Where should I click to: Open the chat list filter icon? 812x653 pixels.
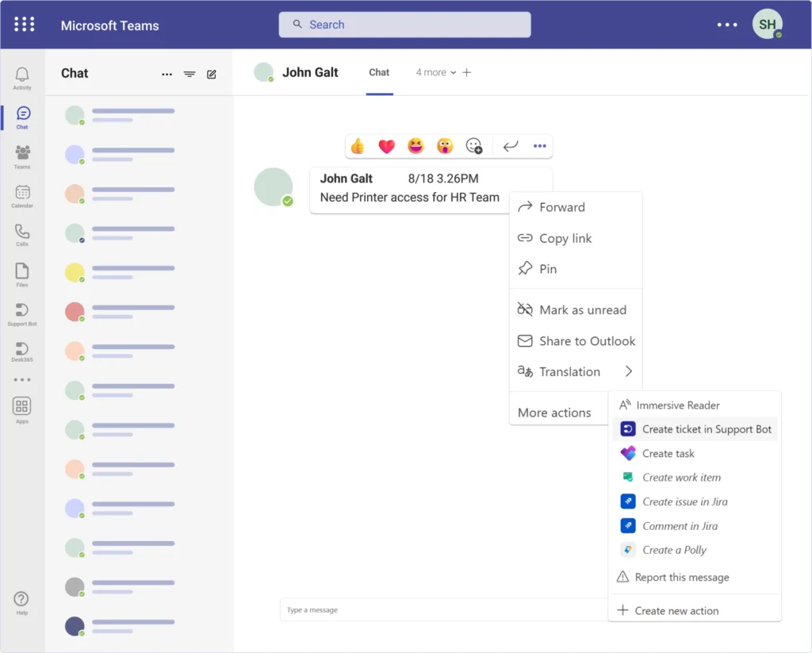point(190,74)
